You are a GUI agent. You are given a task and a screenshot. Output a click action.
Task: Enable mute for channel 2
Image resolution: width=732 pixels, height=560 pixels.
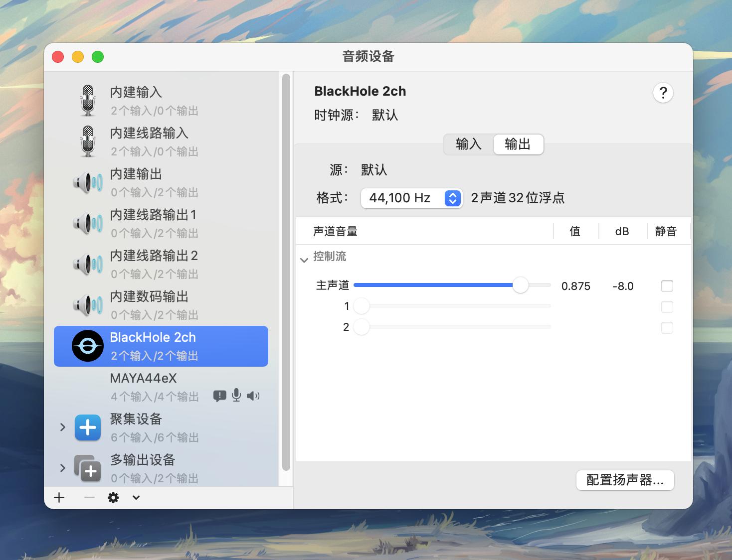coord(667,328)
